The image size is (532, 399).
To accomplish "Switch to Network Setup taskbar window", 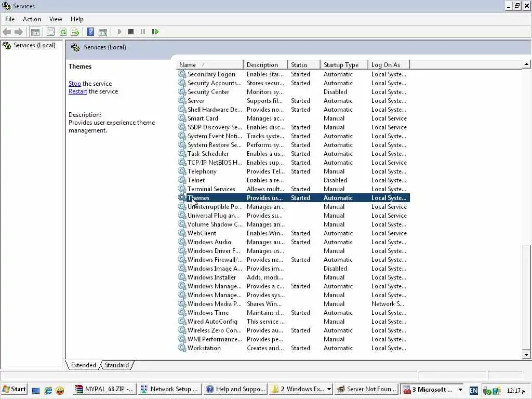I will point(170,389).
